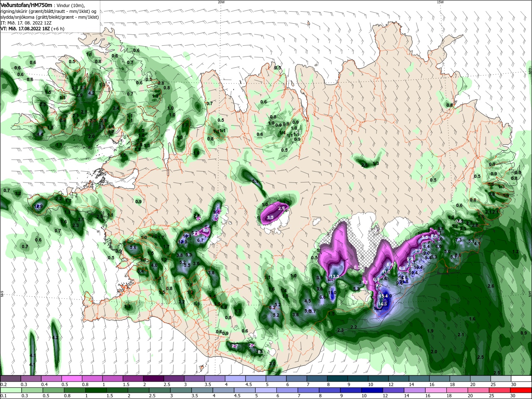This screenshot has width=532, height=399.
Task: Click the 15.4 precipitation value on the map
Action: (x=384, y=296)
